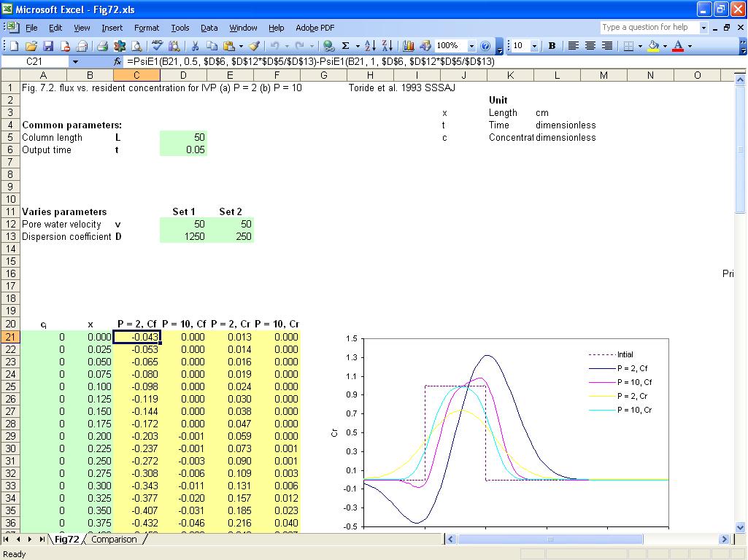Enable center alignment
Screen dimensions: 748x560
tap(590, 46)
